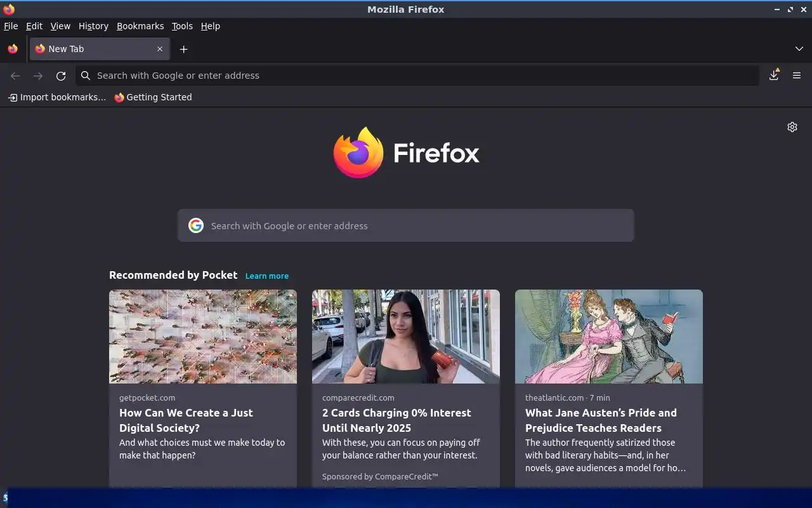
Task: Open Firefox View pinned icon
Action: [13, 49]
